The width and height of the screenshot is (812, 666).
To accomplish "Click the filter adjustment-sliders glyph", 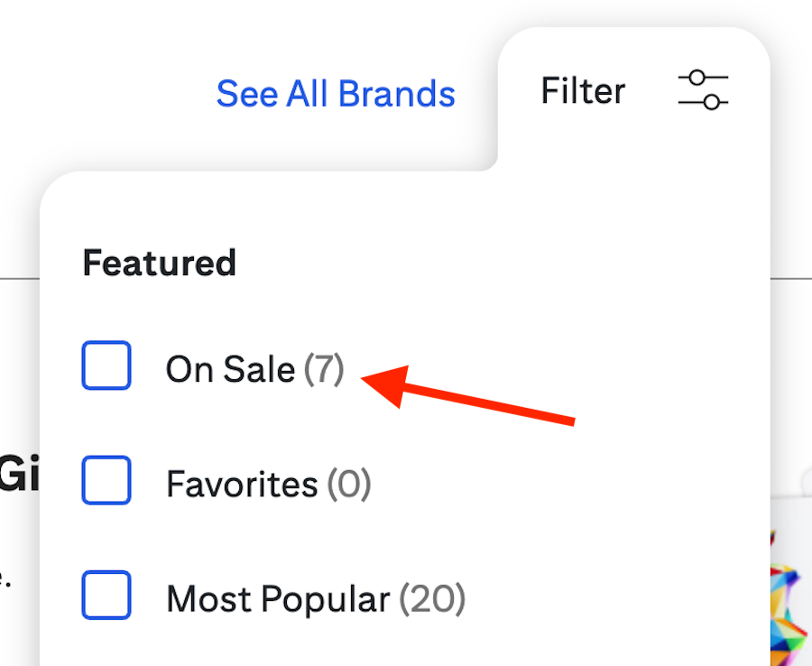I will pos(703,91).
